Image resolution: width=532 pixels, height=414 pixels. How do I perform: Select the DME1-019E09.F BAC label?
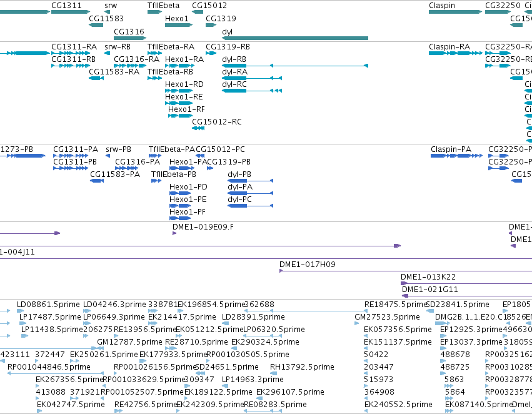point(203,226)
